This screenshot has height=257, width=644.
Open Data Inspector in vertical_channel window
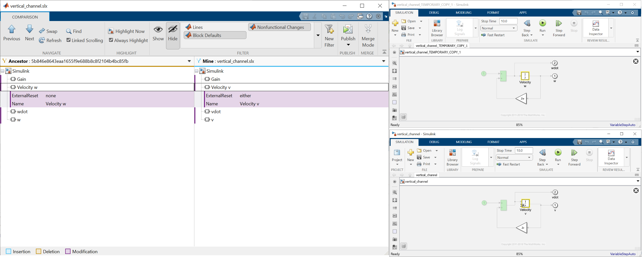coord(611,157)
